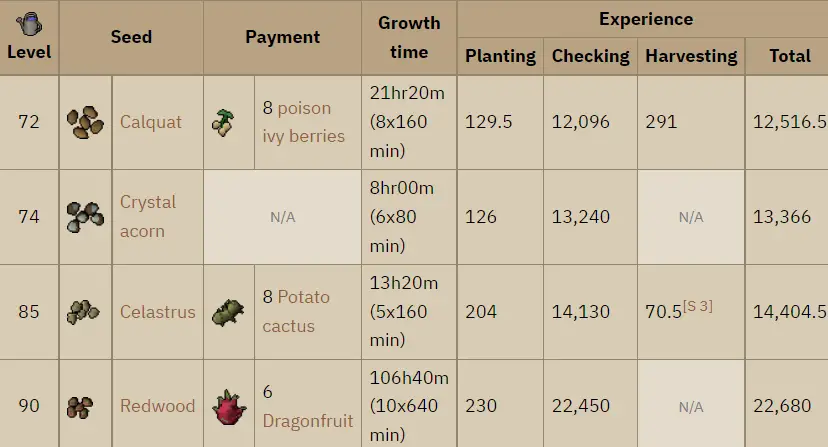The width and height of the screenshot is (828, 447).
Task: Follow the poison ivy berries link
Action: click(x=304, y=122)
